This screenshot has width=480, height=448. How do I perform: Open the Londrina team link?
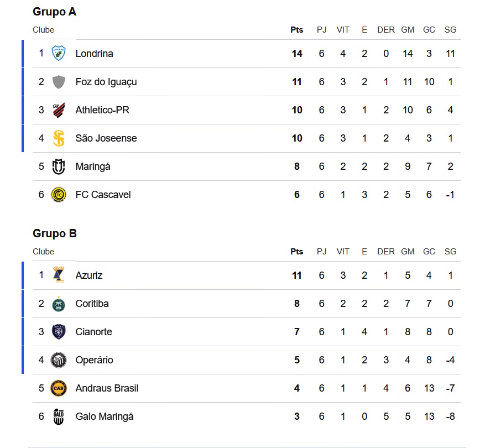94,54
